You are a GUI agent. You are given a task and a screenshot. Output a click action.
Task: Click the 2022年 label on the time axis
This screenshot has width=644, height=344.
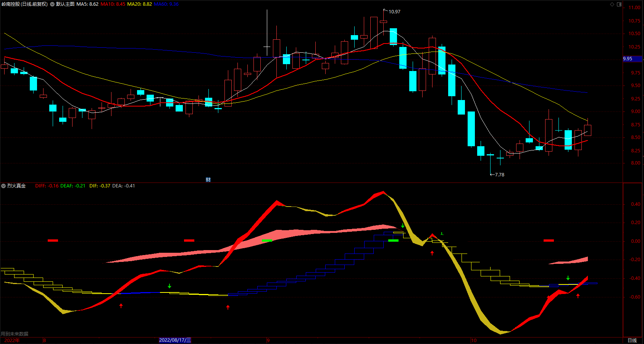click(12, 340)
